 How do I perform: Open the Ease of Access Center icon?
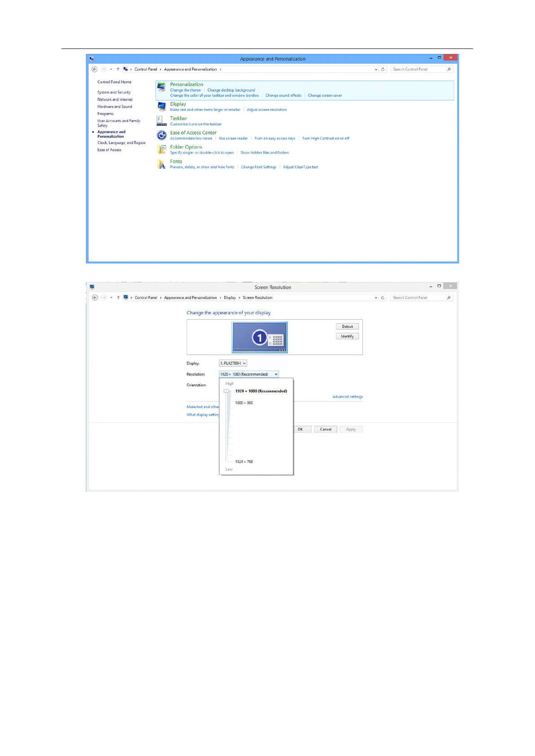[x=161, y=135]
